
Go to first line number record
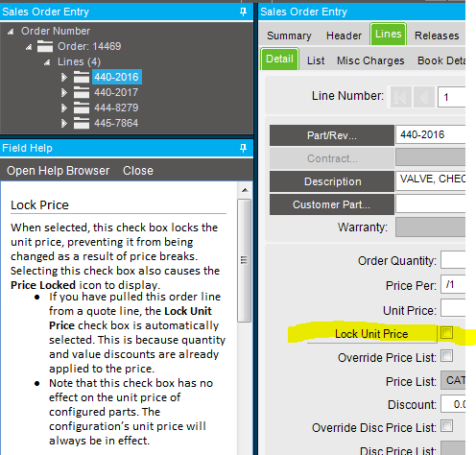pos(401,97)
